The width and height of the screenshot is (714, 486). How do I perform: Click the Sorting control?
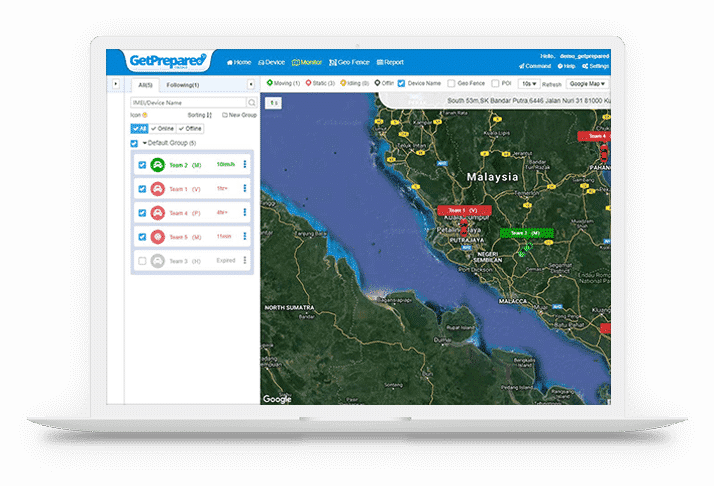click(x=200, y=115)
